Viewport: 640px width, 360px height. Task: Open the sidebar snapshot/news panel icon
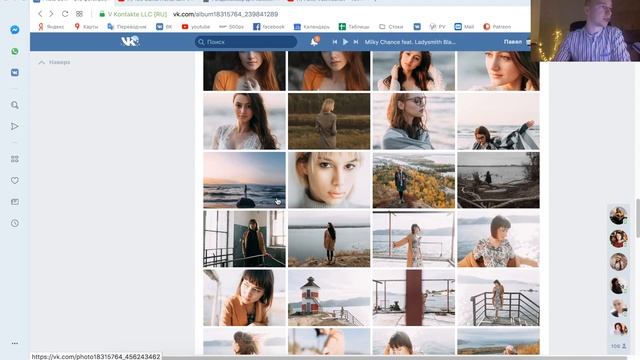tap(15, 202)
